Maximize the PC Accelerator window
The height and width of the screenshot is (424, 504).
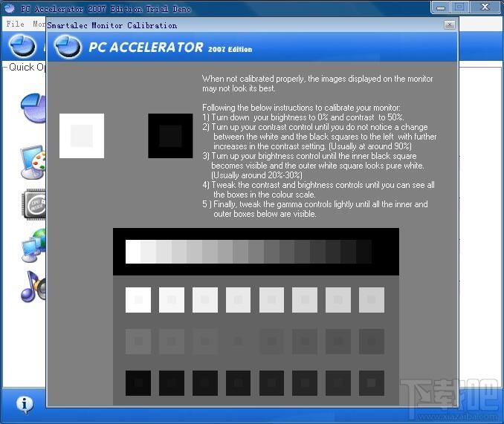tap(459, 7)
